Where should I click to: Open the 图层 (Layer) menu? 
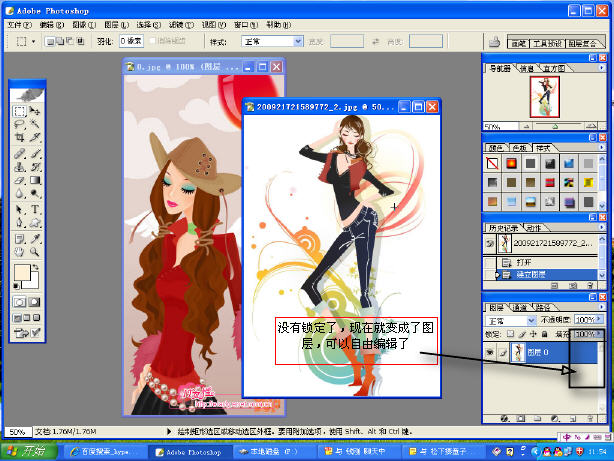click(117, 25)
